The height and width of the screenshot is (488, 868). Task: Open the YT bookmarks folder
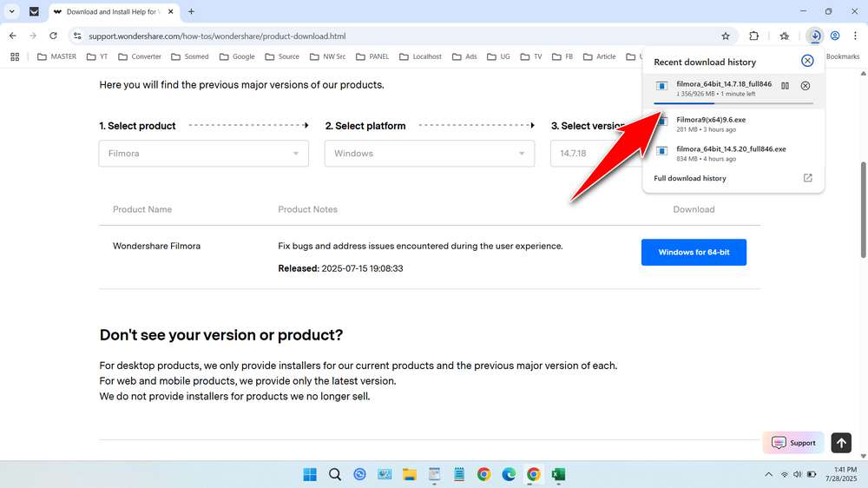(x=97, y=56)
